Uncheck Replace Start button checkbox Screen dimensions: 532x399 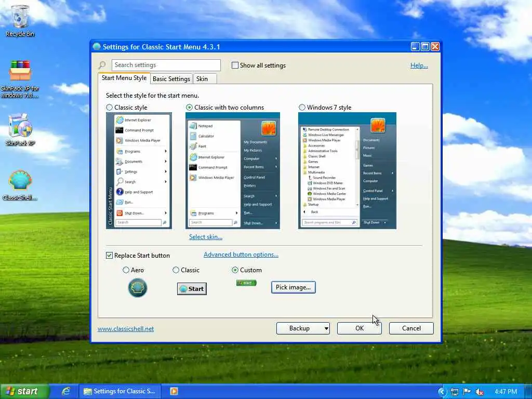click(x=109, y=255)
